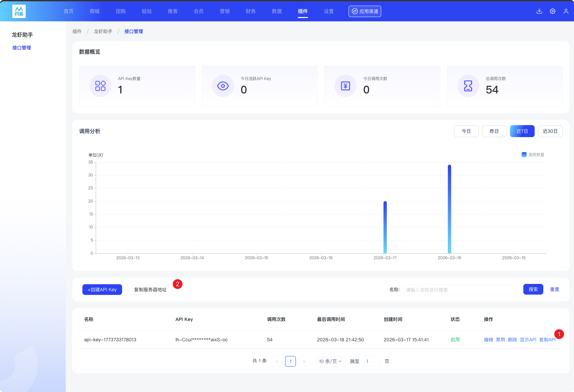Click the 今日活跃API Key eye icon
The width and height of the screenshot is (574, 392).
pyautogui.click(x=223, y=86)
